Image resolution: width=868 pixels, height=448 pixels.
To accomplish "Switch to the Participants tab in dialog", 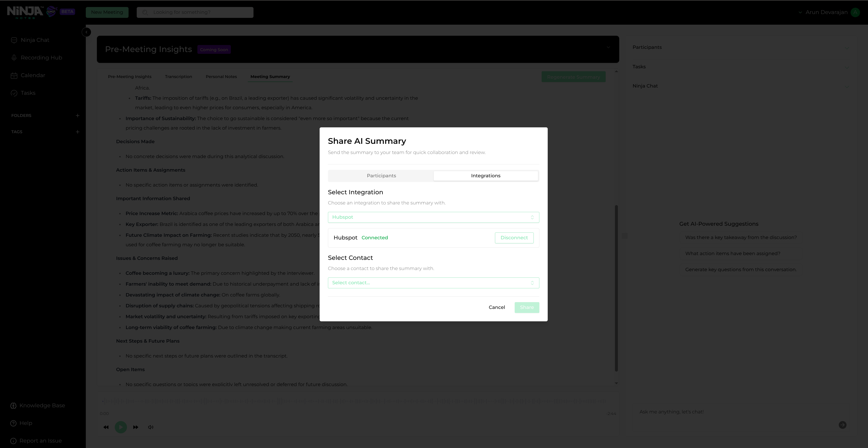I will coord(381,176).
